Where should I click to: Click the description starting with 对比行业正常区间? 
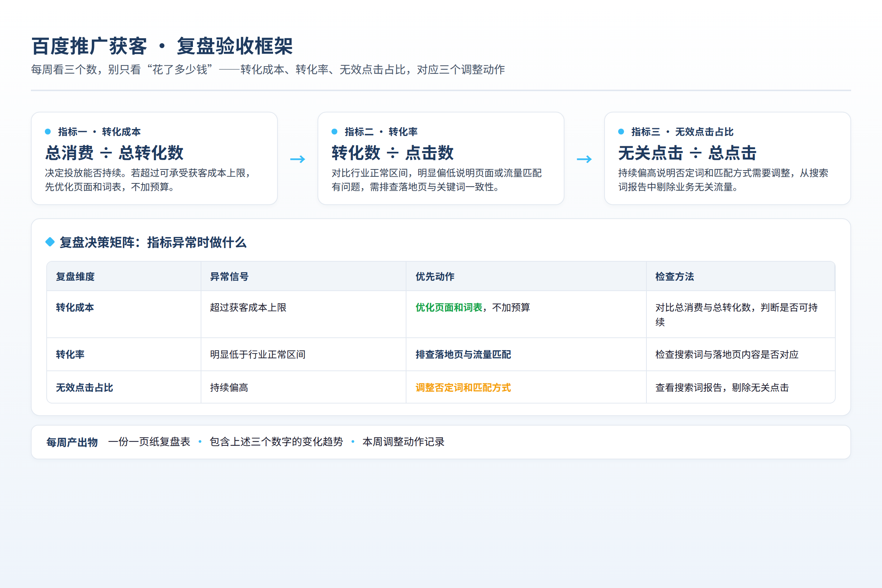[x=437, y=180]
